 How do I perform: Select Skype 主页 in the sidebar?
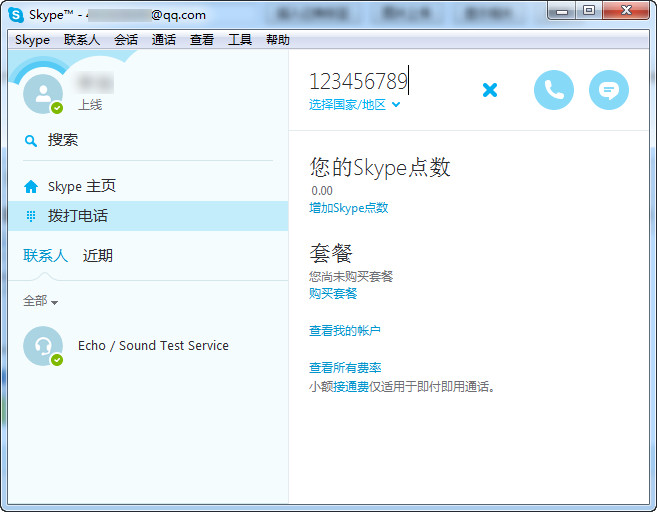(x=148, y=186)
